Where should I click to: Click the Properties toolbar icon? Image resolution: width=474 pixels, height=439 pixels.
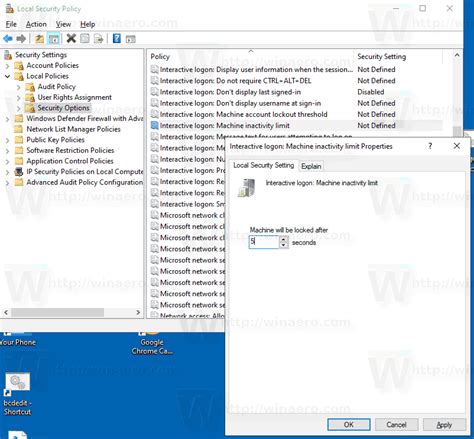pyautogui.click(x=85, y=39)
